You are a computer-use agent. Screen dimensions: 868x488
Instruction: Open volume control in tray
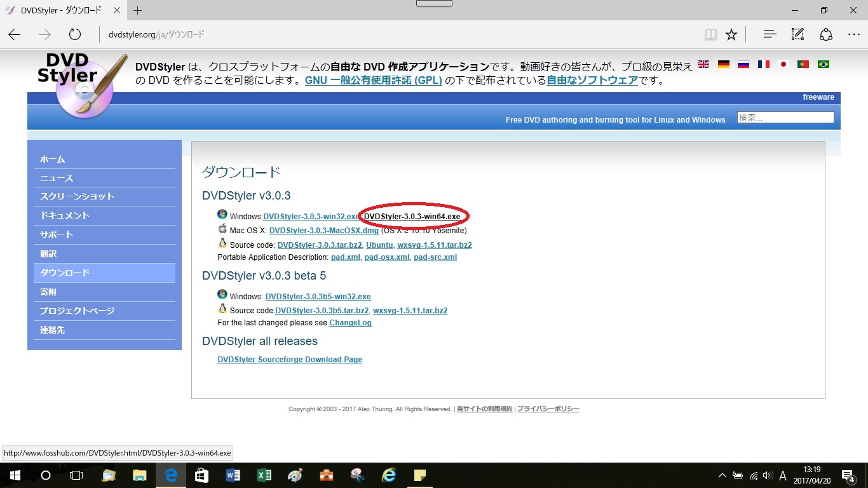coord(768,475)
